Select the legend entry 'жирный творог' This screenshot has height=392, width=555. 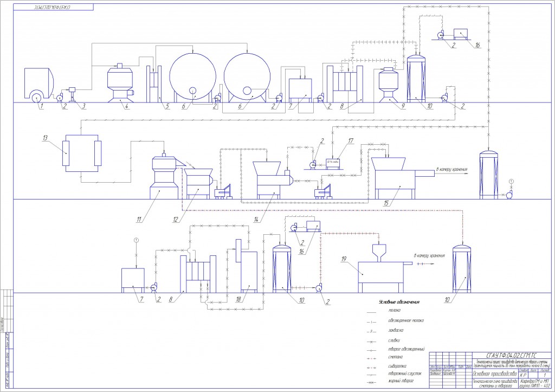(x=401, y=381)
